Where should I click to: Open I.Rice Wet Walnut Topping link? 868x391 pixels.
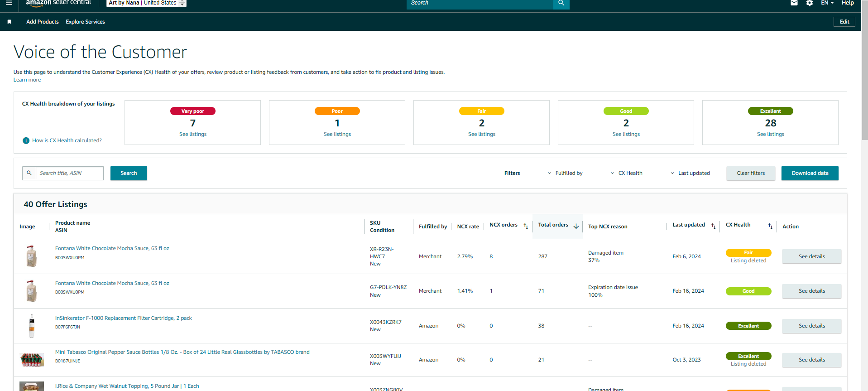[127, 386]
